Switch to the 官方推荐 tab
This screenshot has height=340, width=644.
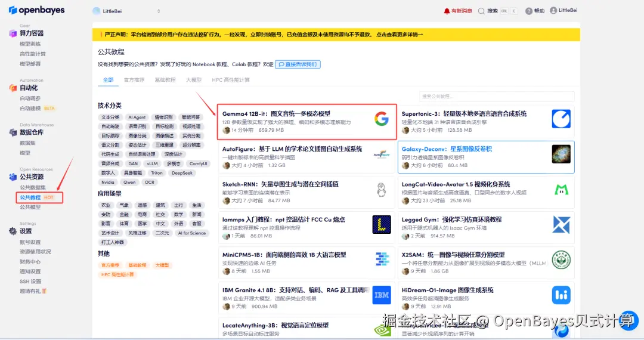[134, 80]
